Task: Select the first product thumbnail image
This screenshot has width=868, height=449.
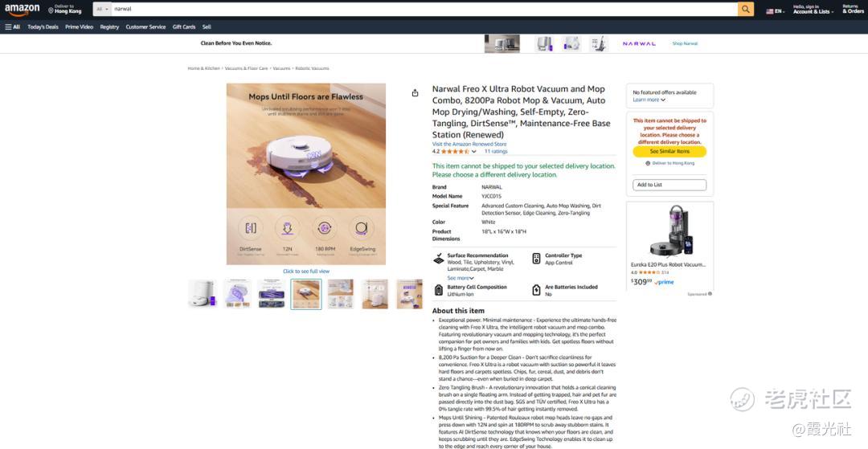Action: point(202,294)
